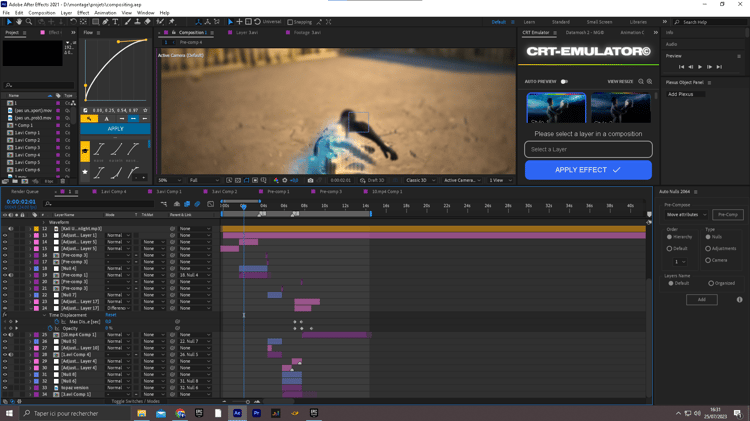Open File Explorer from the Windows taskbar
Image resolution: width=750 pixels, height=421 pixels.
coord(142,413)
